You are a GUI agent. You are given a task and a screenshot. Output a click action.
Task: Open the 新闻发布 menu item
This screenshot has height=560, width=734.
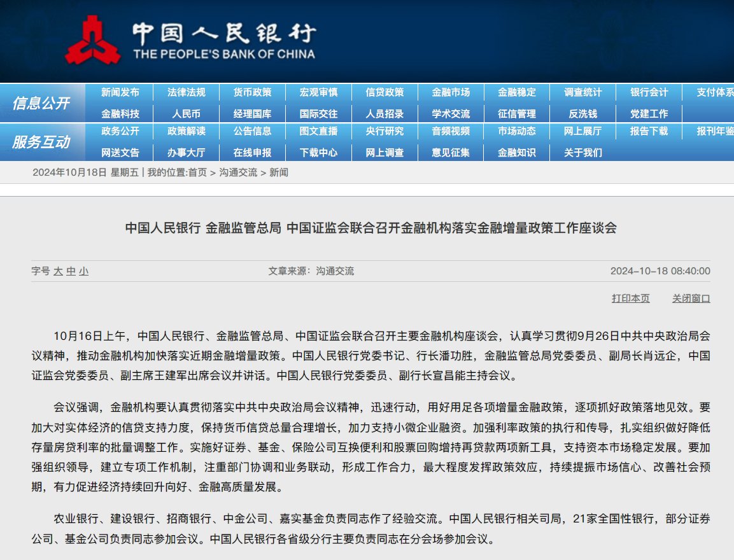click(120, 92)
